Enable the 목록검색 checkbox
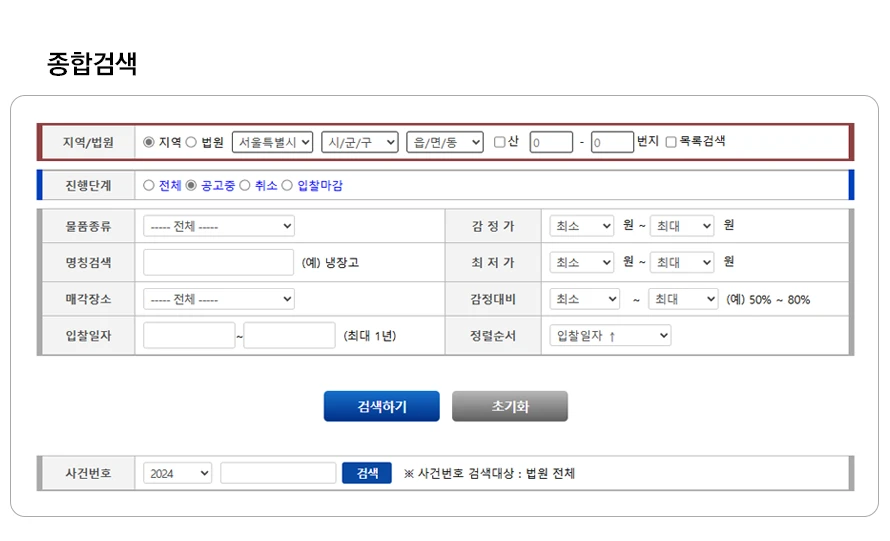 [671, 142]
